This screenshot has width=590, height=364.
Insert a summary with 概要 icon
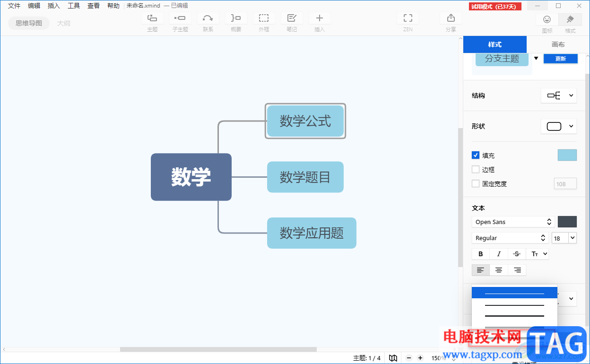pyautogui.click(x=236, y=18)
